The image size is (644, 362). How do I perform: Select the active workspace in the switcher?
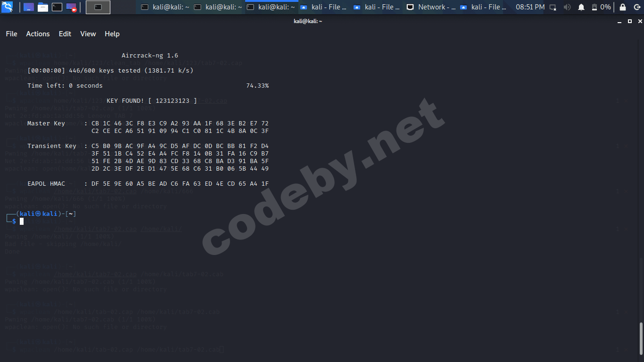(98, 7)
